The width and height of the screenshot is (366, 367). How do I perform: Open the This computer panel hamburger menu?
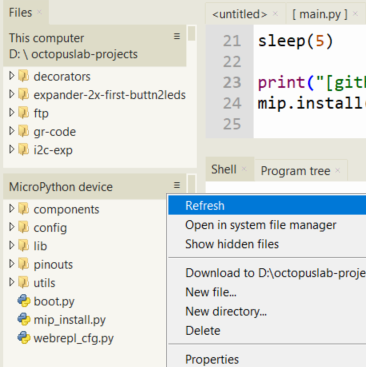[x=177, y=36]
